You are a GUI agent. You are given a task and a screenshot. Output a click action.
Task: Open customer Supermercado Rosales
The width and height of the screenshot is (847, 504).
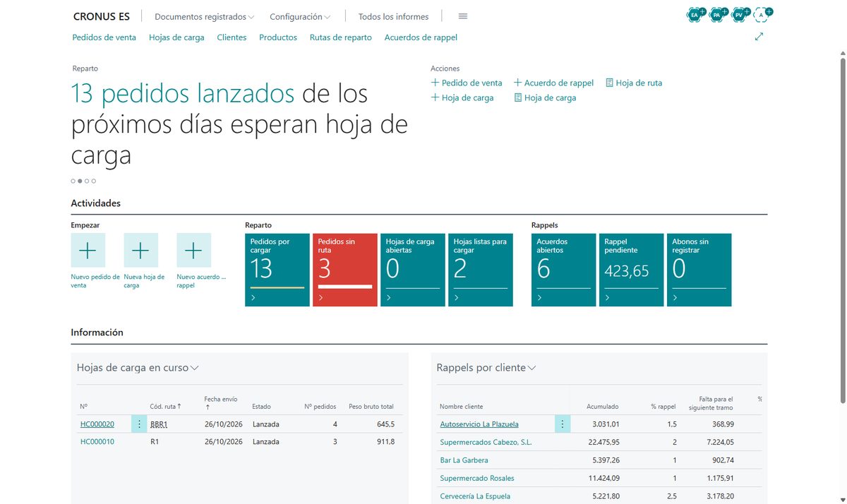click(477, 478)
